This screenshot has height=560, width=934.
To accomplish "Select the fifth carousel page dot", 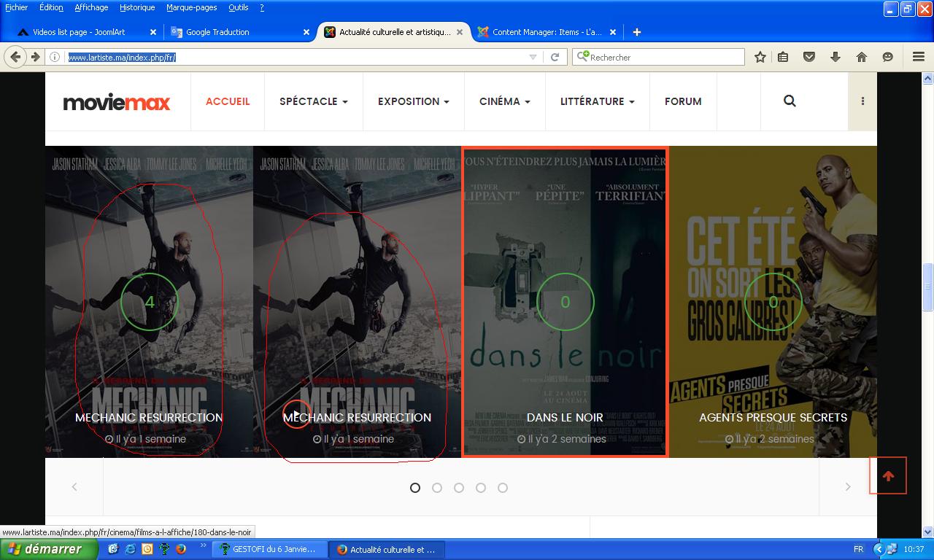I will click(x=503, y=488).
